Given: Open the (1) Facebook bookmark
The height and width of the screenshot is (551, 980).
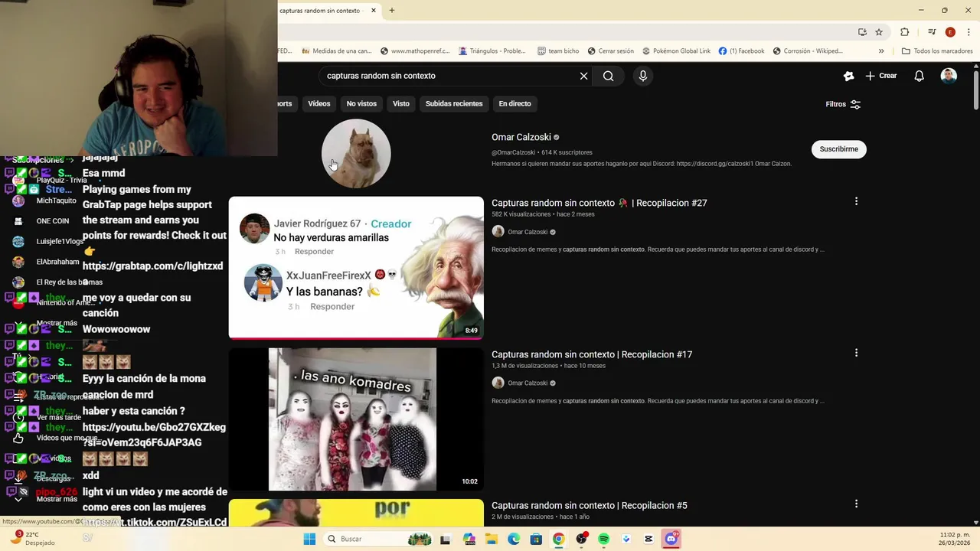Looking at the screenshot, I should 741,51.
